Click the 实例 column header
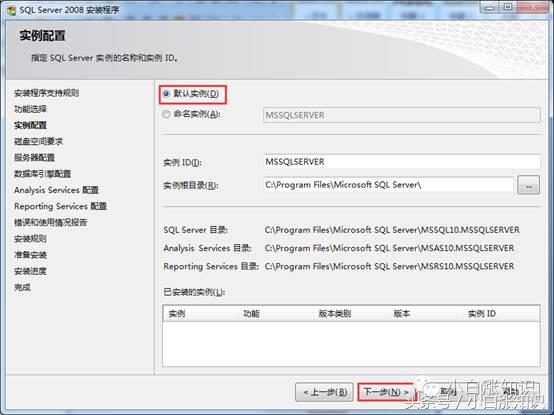The image size is (554, 415). coord(201,314)
